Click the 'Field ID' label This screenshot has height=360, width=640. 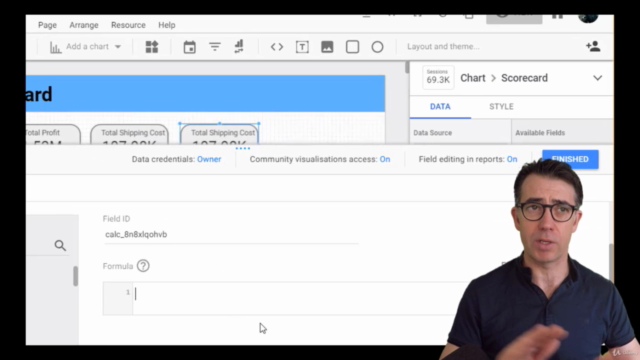[116, 219]
